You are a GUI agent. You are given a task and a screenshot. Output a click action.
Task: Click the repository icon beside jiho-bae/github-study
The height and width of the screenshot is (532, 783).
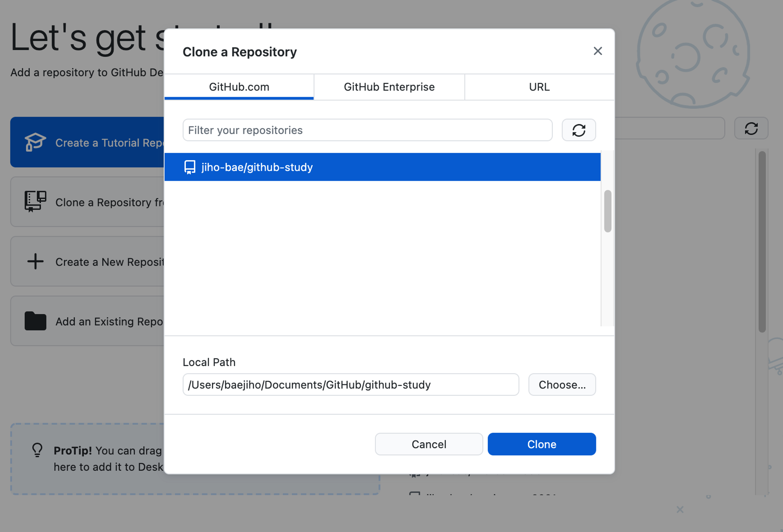coord(190,167)
